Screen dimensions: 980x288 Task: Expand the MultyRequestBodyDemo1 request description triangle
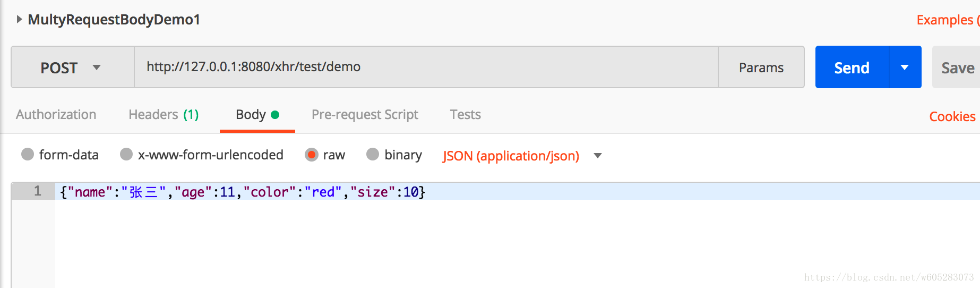19,20
